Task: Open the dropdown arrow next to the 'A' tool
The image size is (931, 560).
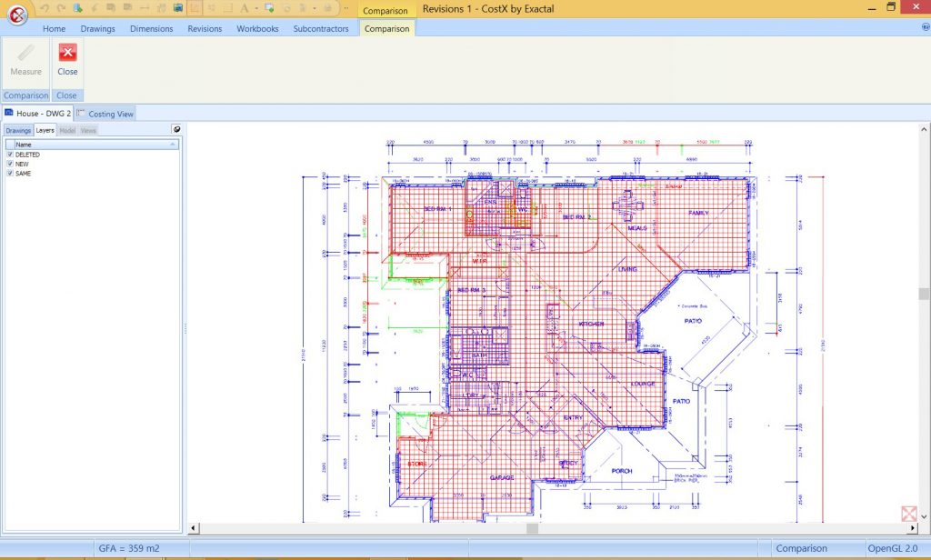Action: click(x=256, y=8)
